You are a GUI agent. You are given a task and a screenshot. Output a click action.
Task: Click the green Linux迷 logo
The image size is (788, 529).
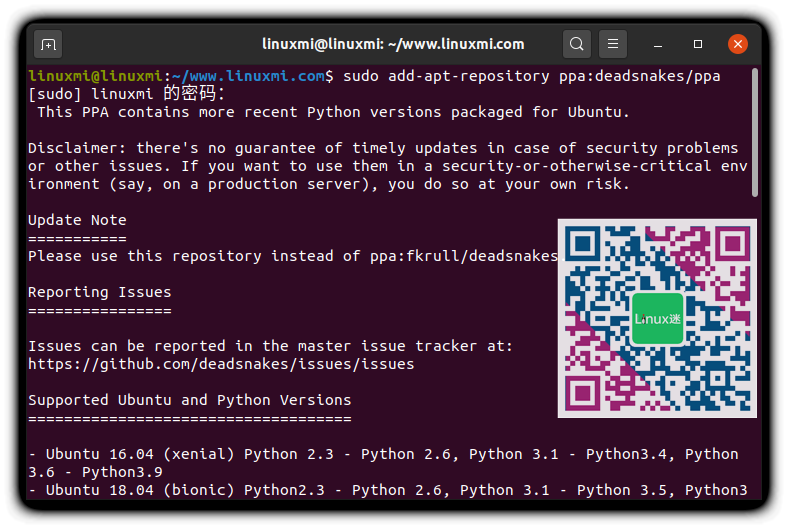pos(657,318)
